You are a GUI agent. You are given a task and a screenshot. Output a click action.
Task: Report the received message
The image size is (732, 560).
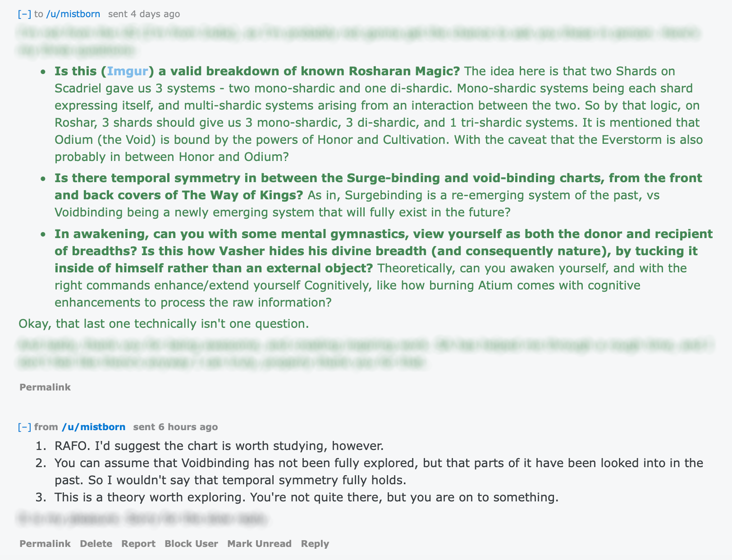pos(138,544)
